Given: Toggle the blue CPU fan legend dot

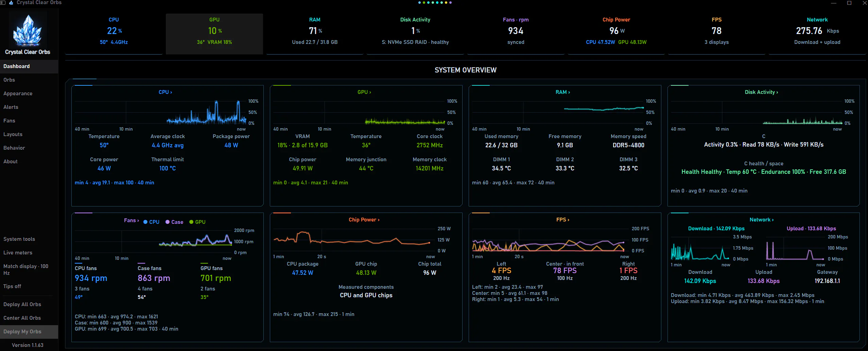Looking at the screenshot, I should (x=145, y=222).
